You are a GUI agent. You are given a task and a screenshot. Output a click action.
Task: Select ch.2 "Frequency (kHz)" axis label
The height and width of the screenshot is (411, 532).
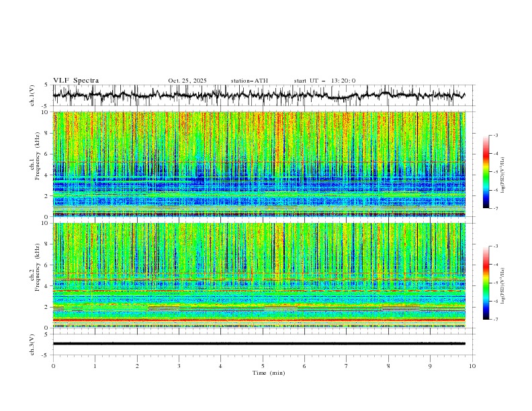click(38, 267)
